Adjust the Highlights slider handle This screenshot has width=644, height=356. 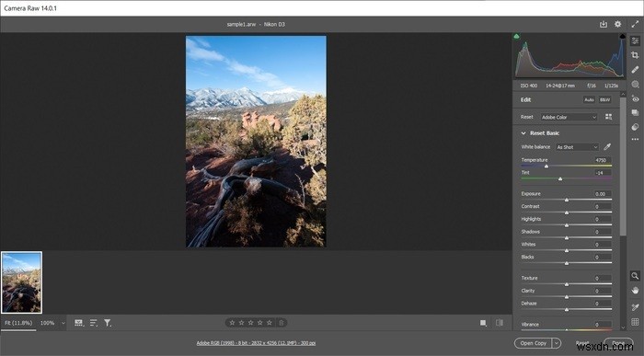(x=567, y=225)
